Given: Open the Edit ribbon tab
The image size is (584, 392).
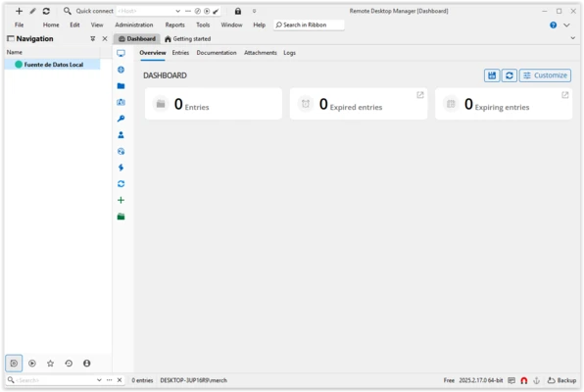Looking at the screenshot, I should click(74, 24).
